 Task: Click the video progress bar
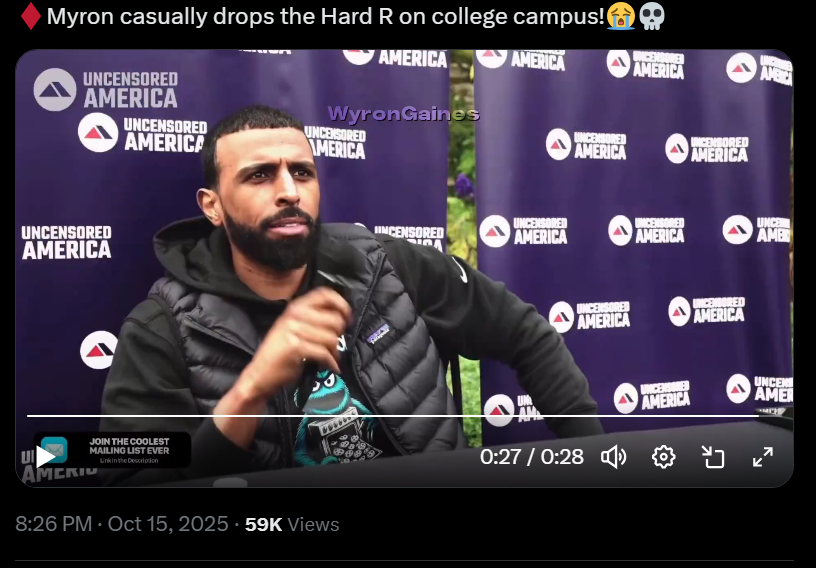(393, 415)
